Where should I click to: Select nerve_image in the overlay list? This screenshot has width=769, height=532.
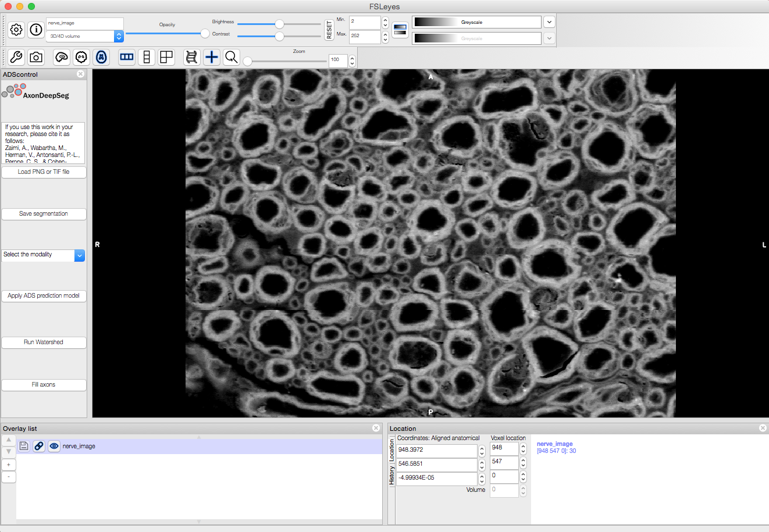pos(79,447)
